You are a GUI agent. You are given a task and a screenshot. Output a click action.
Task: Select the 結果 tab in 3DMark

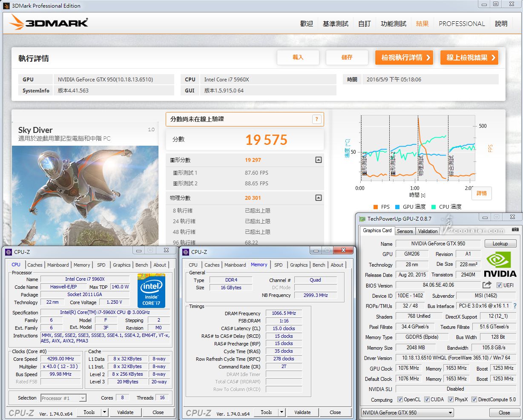(x=422, y=24)
